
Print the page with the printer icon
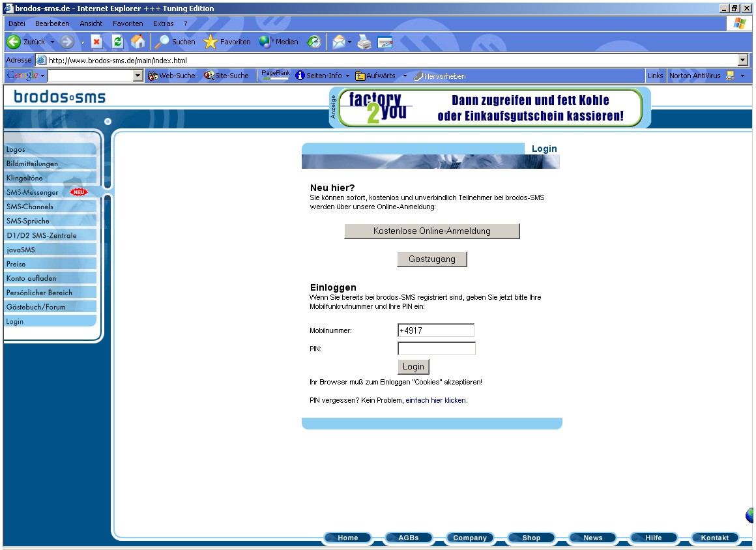(x=364, y=42)
